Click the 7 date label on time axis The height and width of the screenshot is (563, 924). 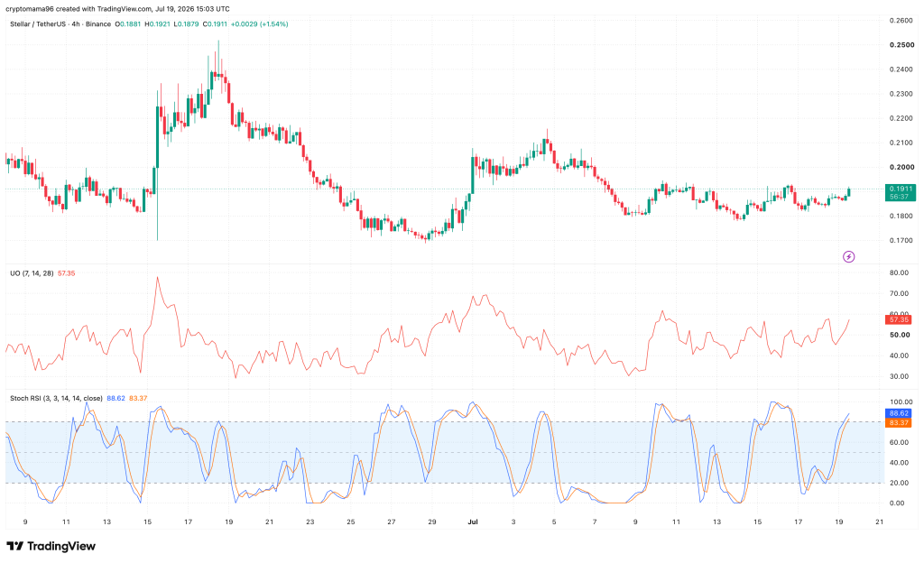595,521
